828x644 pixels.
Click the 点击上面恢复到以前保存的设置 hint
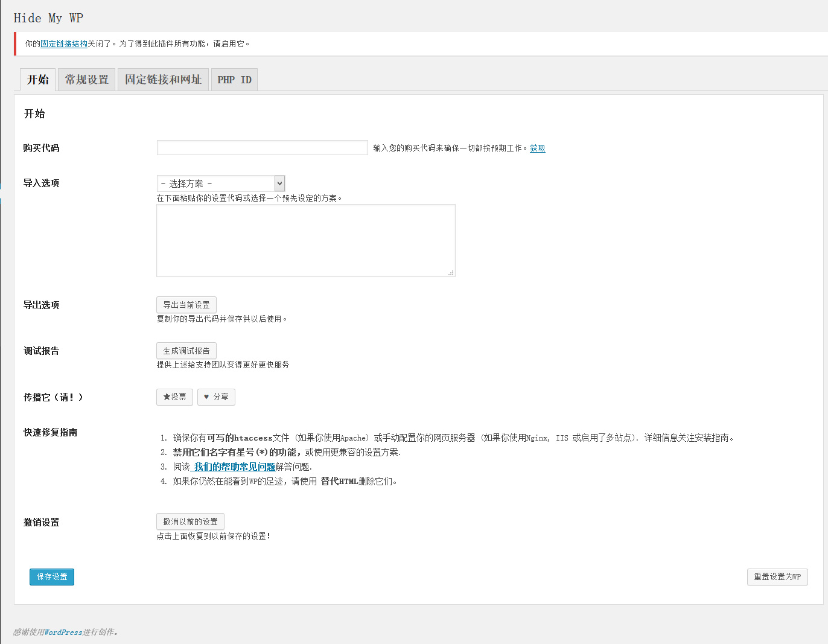(214, 536)
